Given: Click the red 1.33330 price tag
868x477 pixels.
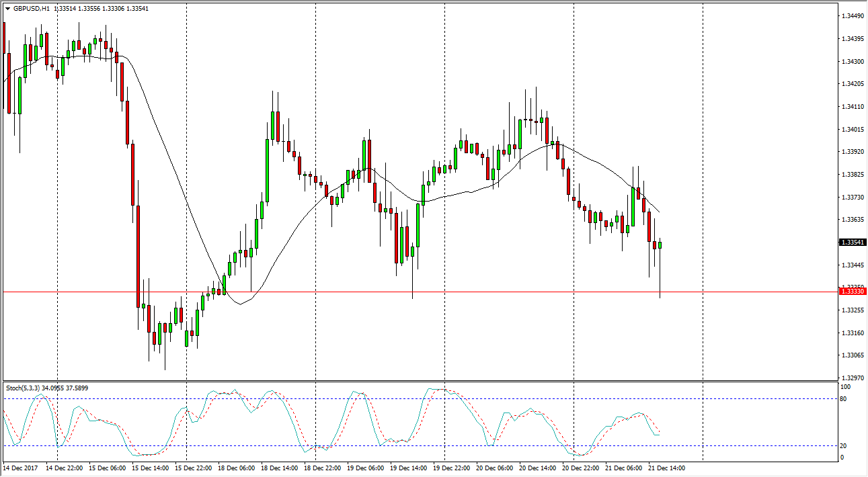Looking at the screenshot, I should (x=853, y=291).
